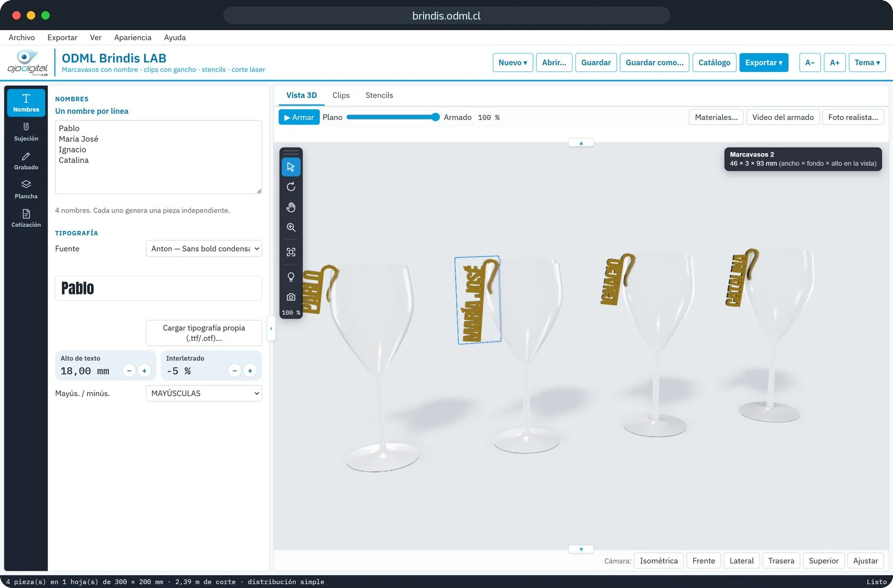Select the magnifier zoom tool
893x588 pixels.
point(291,228)
